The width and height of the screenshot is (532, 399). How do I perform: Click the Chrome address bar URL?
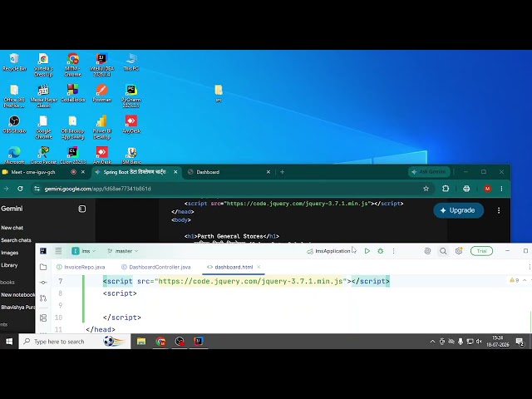(x=98, y=189)
